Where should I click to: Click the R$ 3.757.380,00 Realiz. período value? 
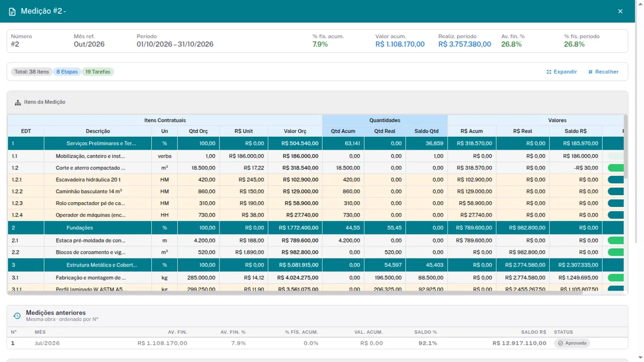(465, 45)
